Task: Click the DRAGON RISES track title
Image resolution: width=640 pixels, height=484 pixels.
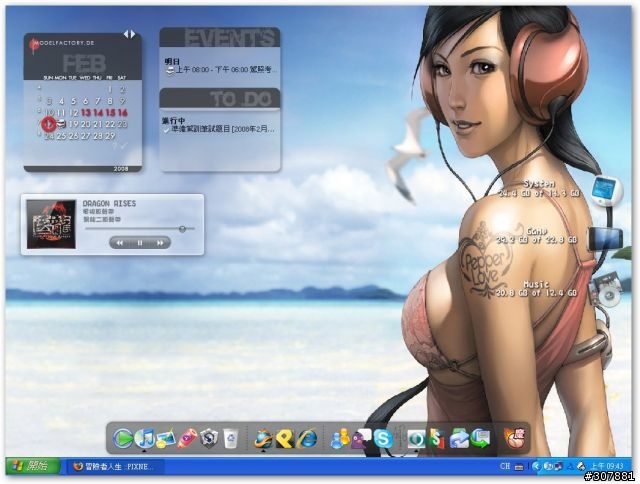Action: (x=109, y=204)
